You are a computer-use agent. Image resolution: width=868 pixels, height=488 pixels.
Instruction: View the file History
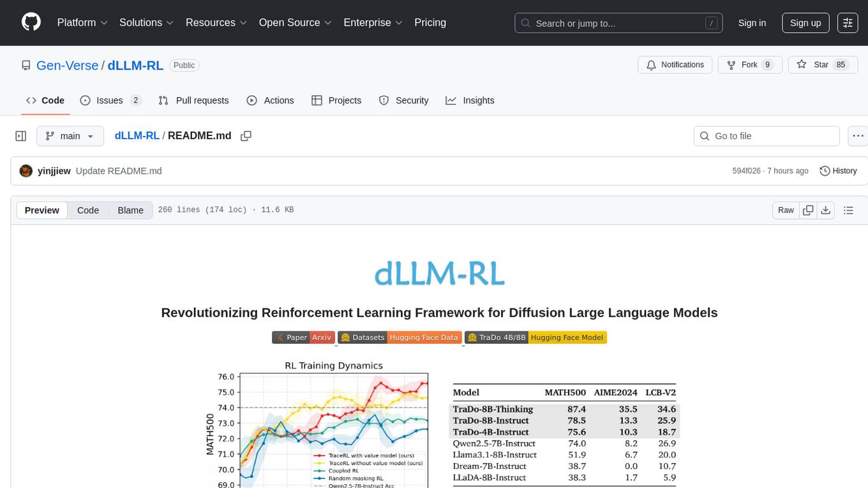838,171
